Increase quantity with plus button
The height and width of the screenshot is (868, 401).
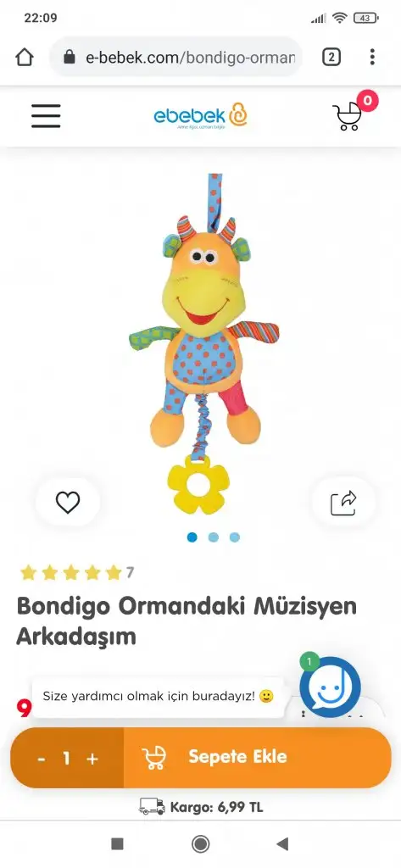[x=92, y=759]
